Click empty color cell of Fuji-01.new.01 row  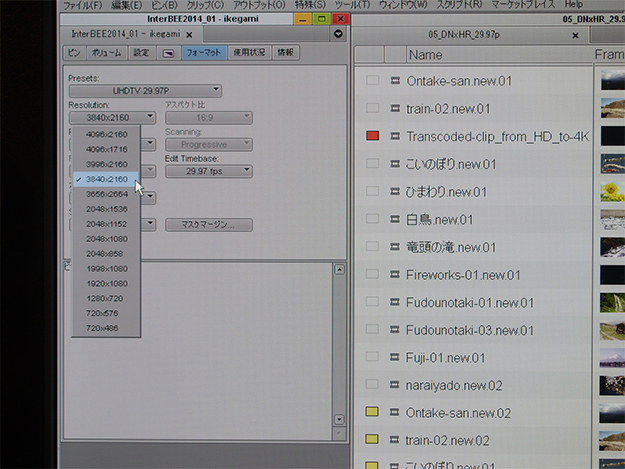click(372, 356)
